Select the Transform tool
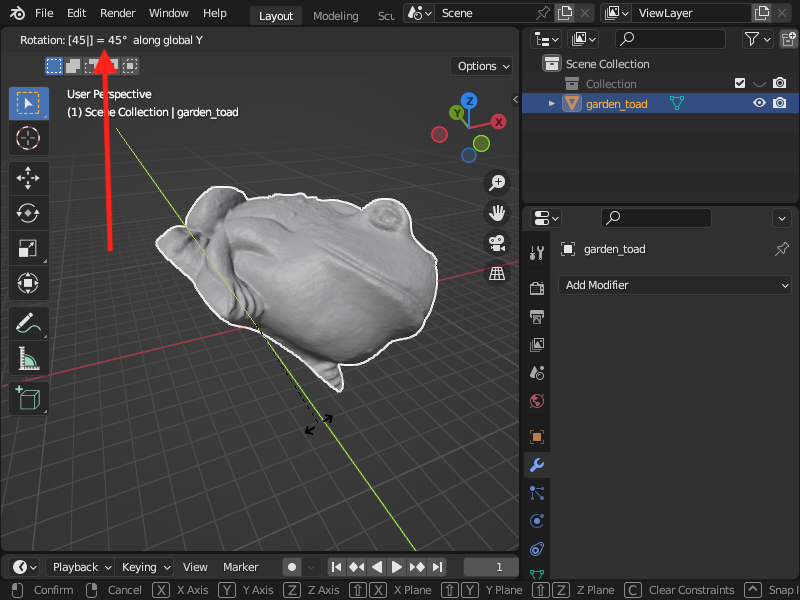 tap(29, 283)
